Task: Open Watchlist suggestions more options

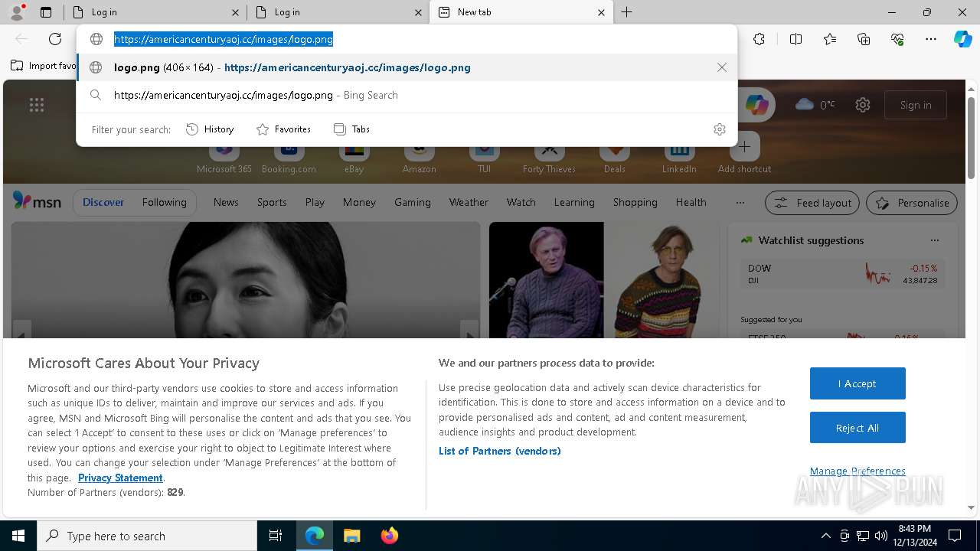Action: [934, 240]
